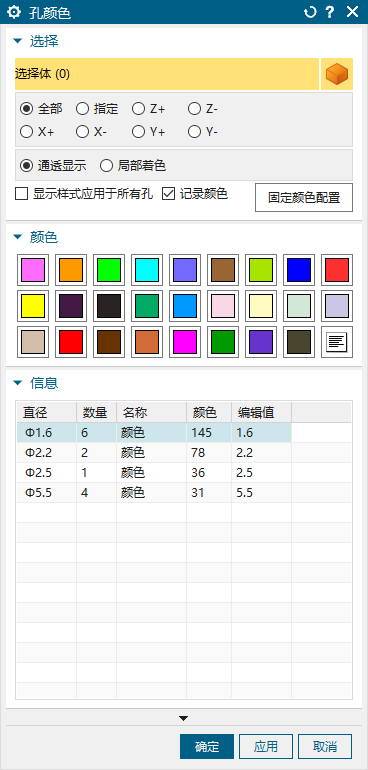The width and height of the screenshot is (368, 770).
Task: Sort by the 数量 column header
Action: pyautogui.click(x=96, y=412)
